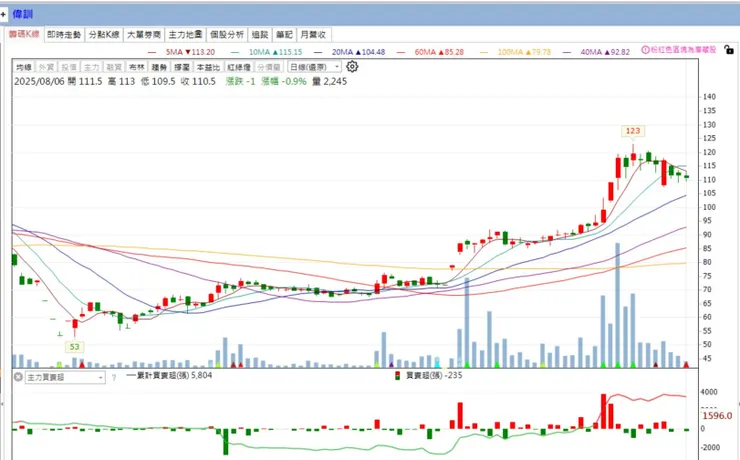Click the 4000 label on lower axis
Viewport: 740px width, 460px height.
tap(709, 392)
